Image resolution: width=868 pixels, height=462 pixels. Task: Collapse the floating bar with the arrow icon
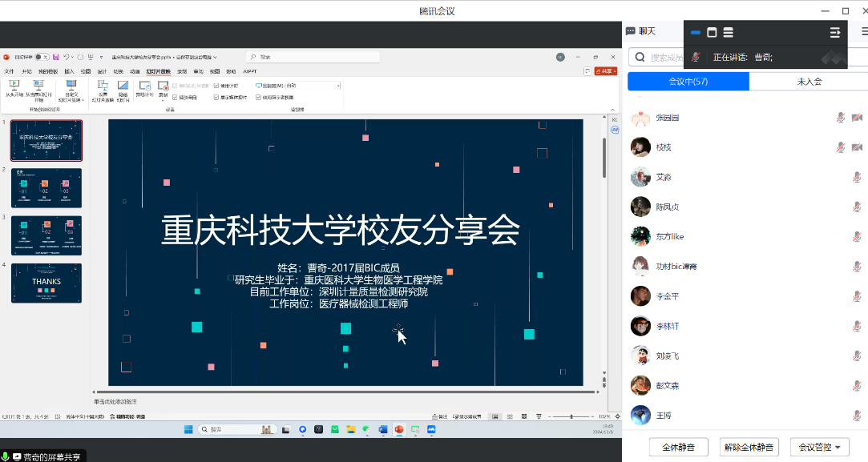click(x=835, y=33)
